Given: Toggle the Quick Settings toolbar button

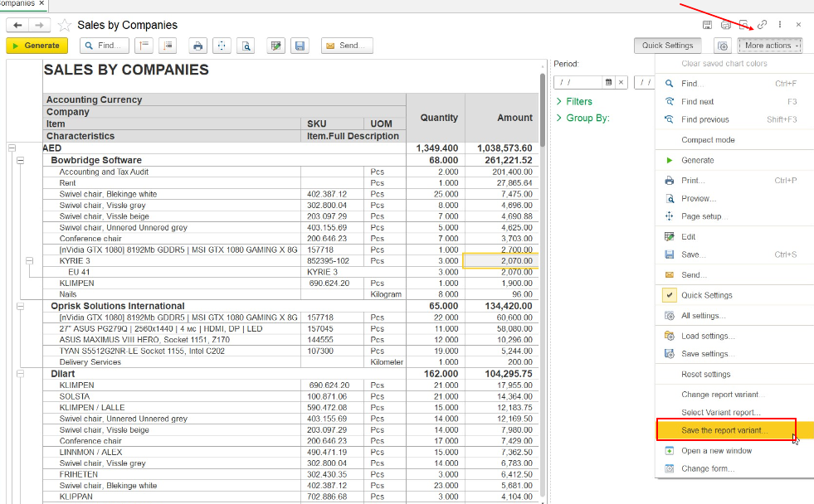Looking at the screenshot, I should tap(667, 46).
